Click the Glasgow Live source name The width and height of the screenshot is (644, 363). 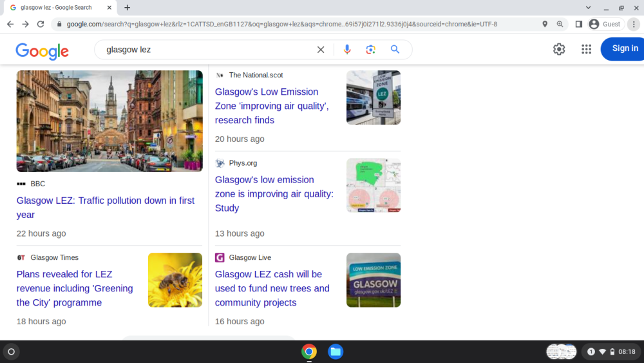tap(250, 258)
